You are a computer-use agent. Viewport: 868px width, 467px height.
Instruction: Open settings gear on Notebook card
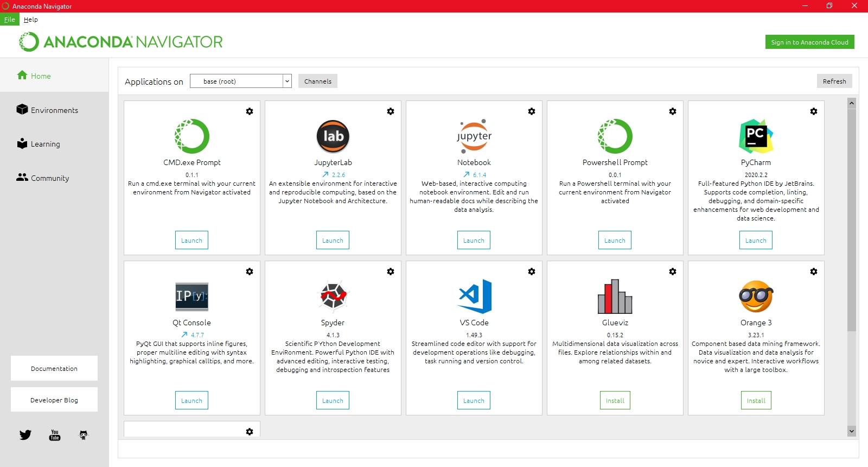pyautogui.click(x=532, y=111)
